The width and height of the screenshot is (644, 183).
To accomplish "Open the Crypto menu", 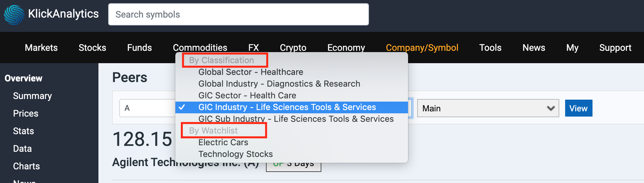I will [293, 48].
